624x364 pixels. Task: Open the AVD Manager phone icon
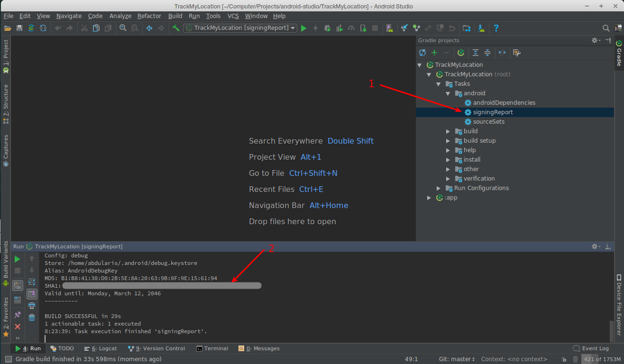click(389, 28)
